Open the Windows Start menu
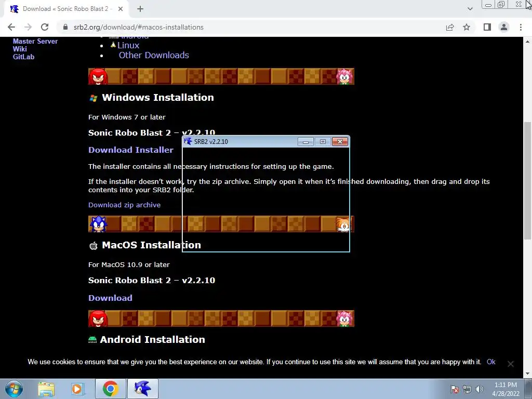 14,389
